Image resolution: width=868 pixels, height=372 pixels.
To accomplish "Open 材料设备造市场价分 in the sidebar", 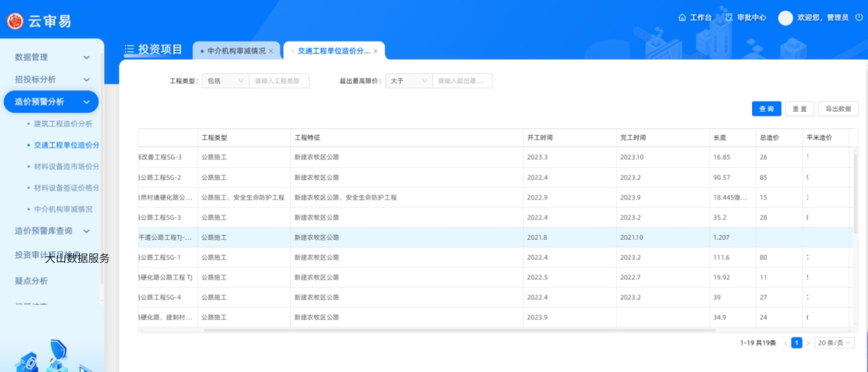I will (x=66, y=166).
